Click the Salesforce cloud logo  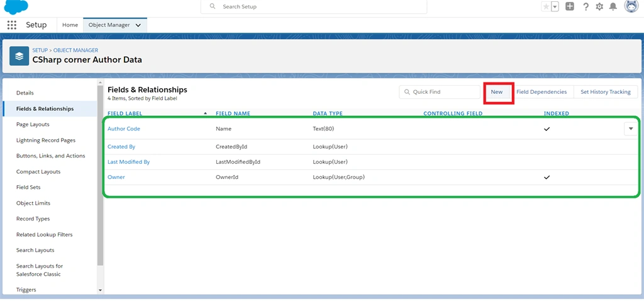click(x=16, y=6)
